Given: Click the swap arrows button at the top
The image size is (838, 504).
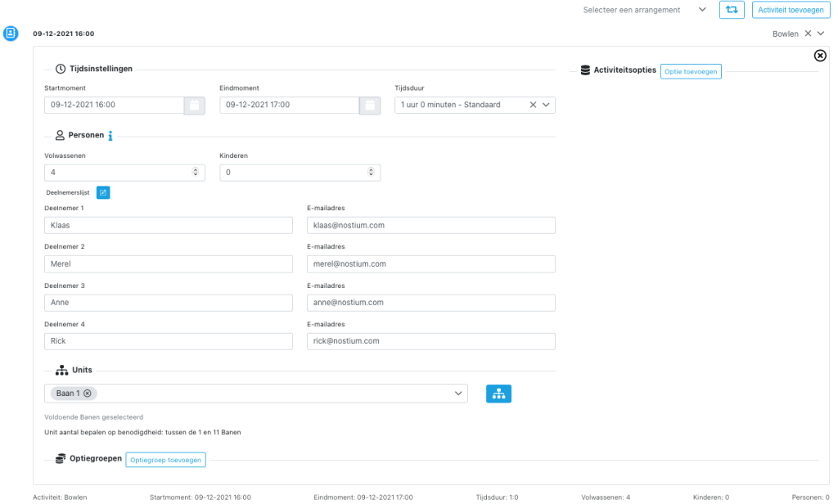Looking at the screenshot, I should click(x=732, y=10).
